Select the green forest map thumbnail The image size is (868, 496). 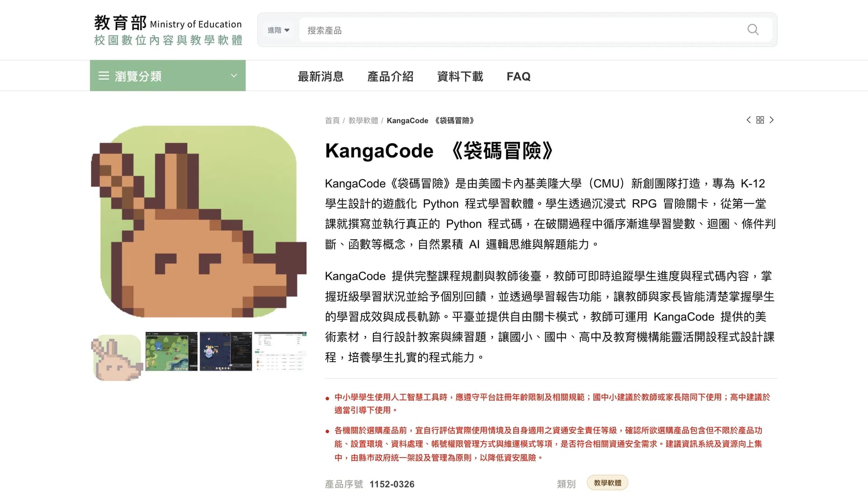(171, 352)
